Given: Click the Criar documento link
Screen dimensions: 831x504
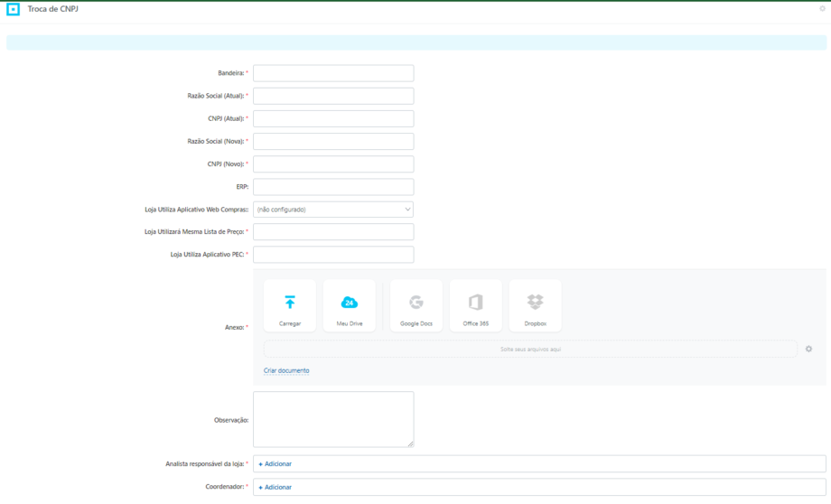Looking at the screenshot, I should (286, 370).
